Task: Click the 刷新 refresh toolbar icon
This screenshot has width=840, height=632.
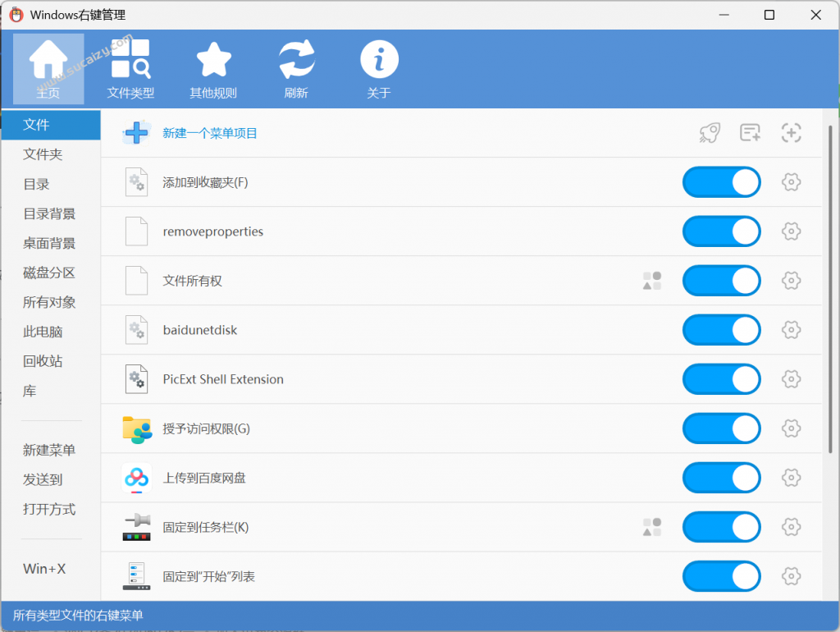Action: click(295, 69)
